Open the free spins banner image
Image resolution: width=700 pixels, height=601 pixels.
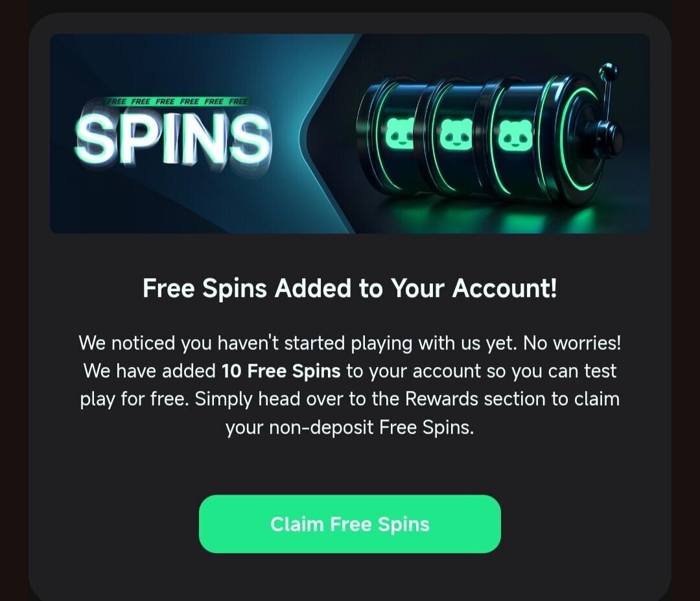pyautogui.click(x=349, y=134)
